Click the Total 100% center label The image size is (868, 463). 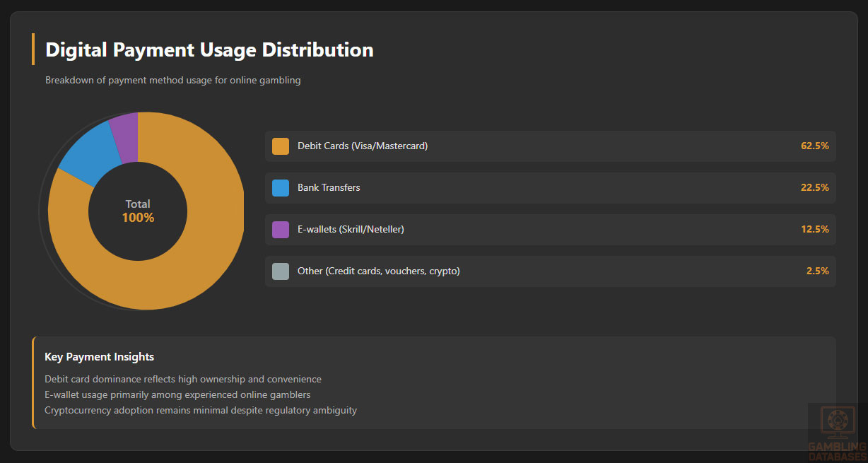tap(138, 211)
